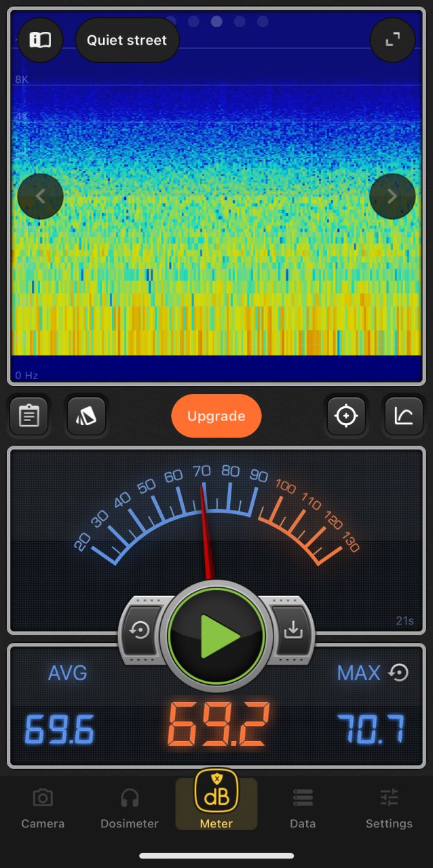Image resolution: width=433 pixels, height=868 pixels.
Task: Open the clipboard notes icon
Action: coord(29,416)
